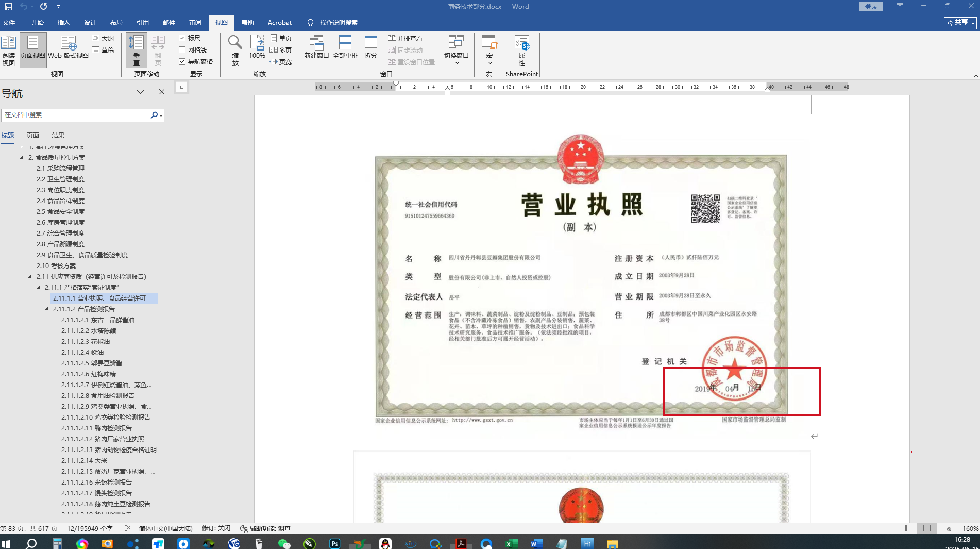Uncheck the 标尺 ruler checkbox
The image size is (980, 549).
coord(182,38)
